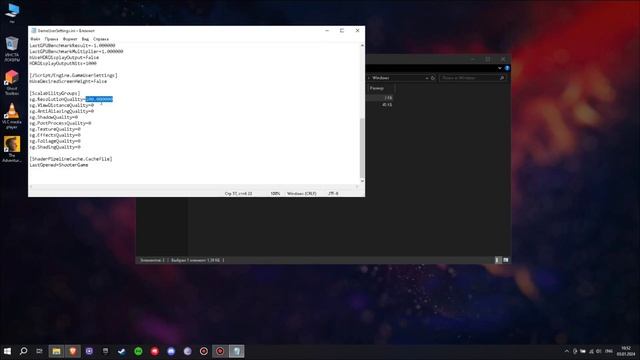Click the Windows folder in Explorer address bar

click(x=381, y=78)
